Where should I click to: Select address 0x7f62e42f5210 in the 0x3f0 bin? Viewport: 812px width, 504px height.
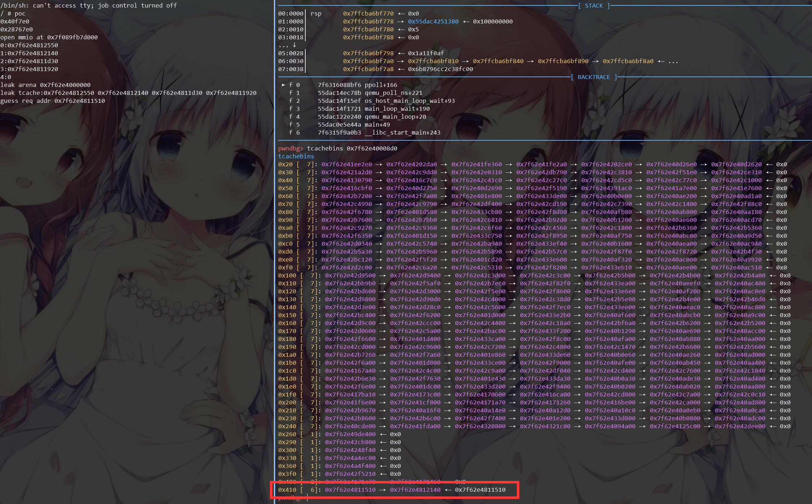click(x=350, y=474)
